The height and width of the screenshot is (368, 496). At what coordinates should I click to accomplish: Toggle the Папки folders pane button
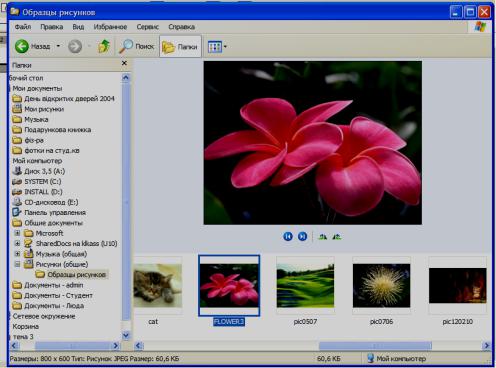click(180, 47)
